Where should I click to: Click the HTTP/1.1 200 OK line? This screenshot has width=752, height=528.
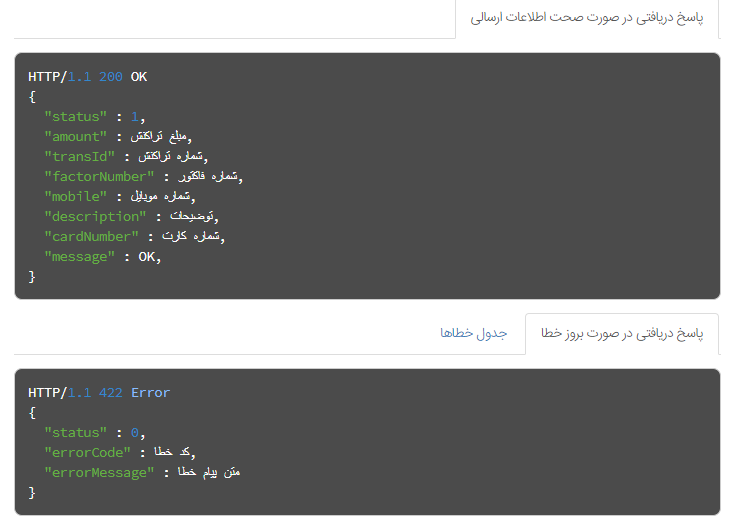(x=88, y=77)
